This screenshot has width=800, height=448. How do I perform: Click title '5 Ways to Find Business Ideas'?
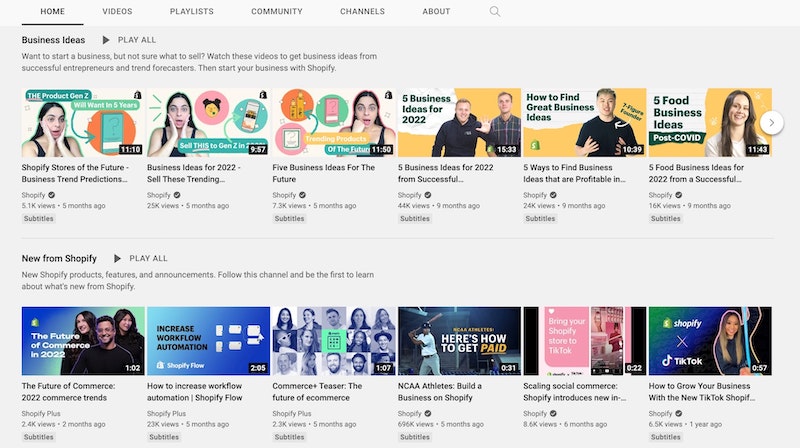point(574,173)
